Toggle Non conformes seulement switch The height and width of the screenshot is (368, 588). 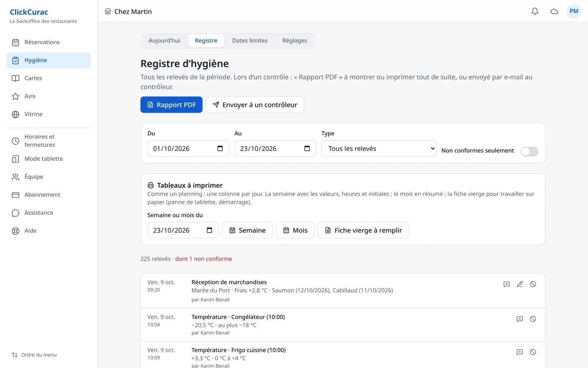(x=530, y=151)
